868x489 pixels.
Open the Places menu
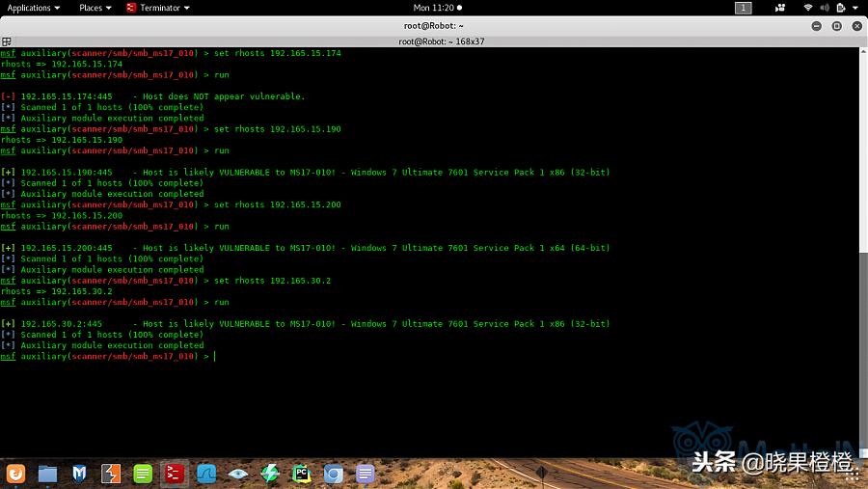coord(95,8)
